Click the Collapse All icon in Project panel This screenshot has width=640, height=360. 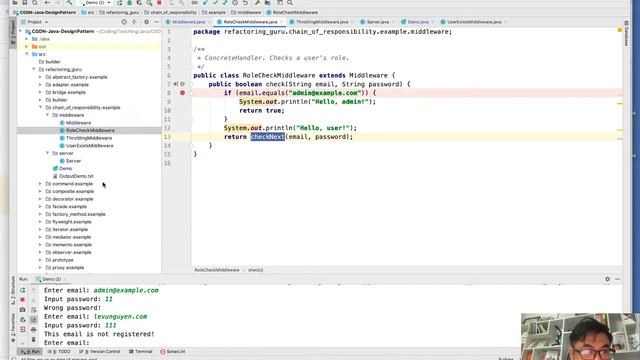(134, 22)
